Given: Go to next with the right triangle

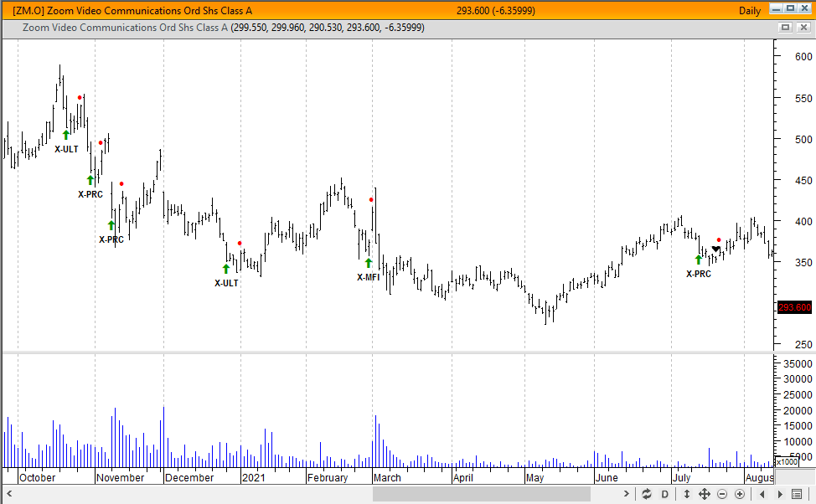Looking at the screenshot, I should coord(780,494).
